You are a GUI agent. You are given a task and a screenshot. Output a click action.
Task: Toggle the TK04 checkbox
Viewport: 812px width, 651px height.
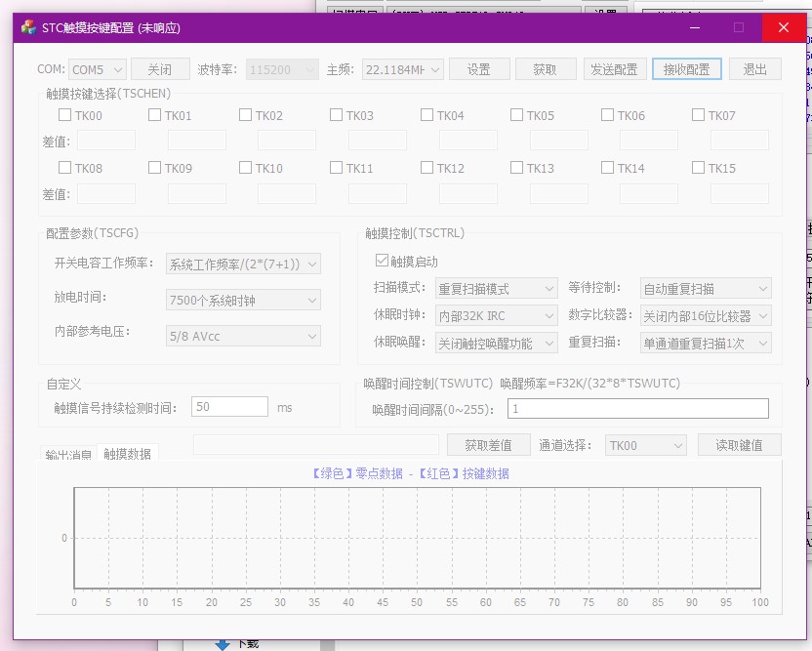click(x=426, y=114)
